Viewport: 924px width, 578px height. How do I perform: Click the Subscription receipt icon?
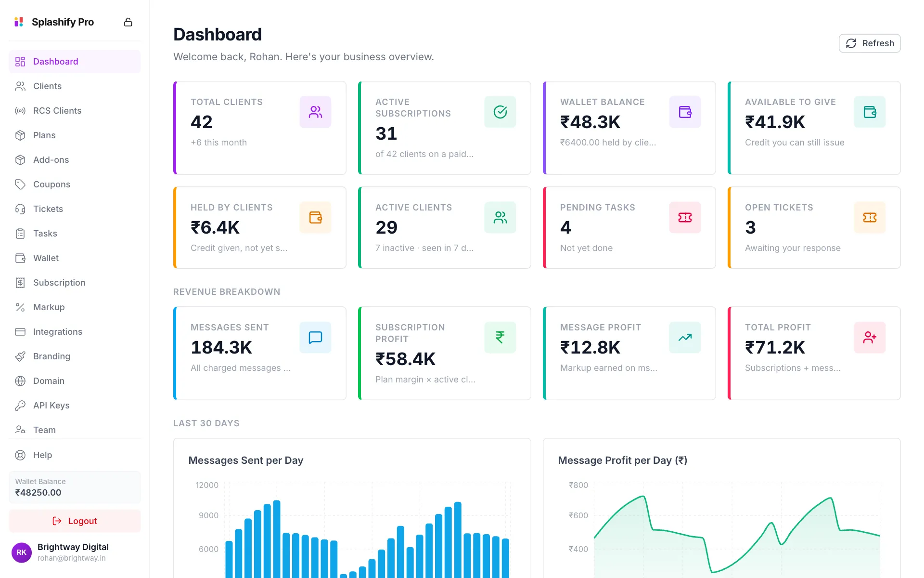click(x=20, y=283)
